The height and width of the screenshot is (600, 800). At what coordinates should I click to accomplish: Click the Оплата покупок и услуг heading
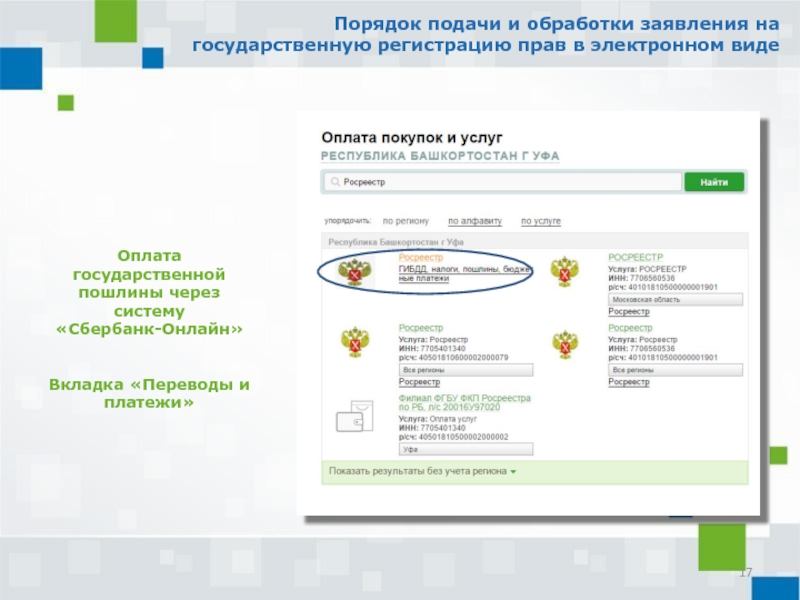pyautogui.click(x=412, y=138)
